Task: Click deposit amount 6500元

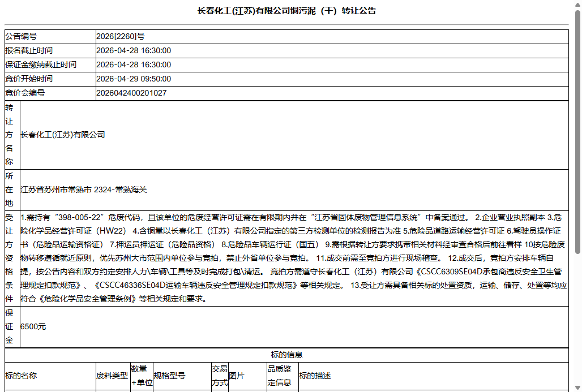Action: [x=33, y=326]
